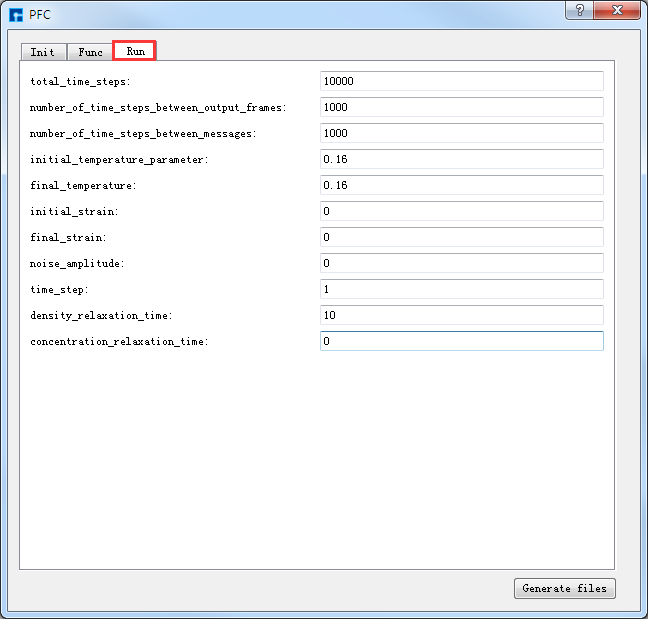Screen dimensions: 648x619
Task: Focus the initial_strain text box
Action: tap(461, 211)
